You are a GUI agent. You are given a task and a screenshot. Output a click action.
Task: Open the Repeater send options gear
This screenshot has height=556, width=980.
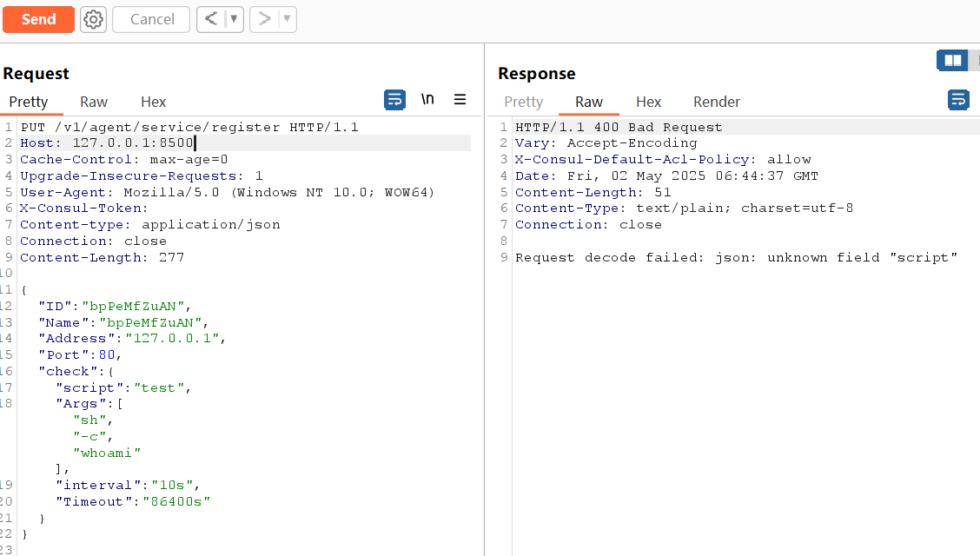pos(93,19)
